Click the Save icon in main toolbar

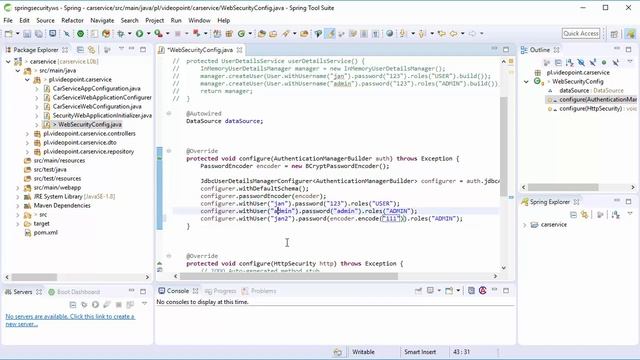pyautogui.click(x=27, y=33)
